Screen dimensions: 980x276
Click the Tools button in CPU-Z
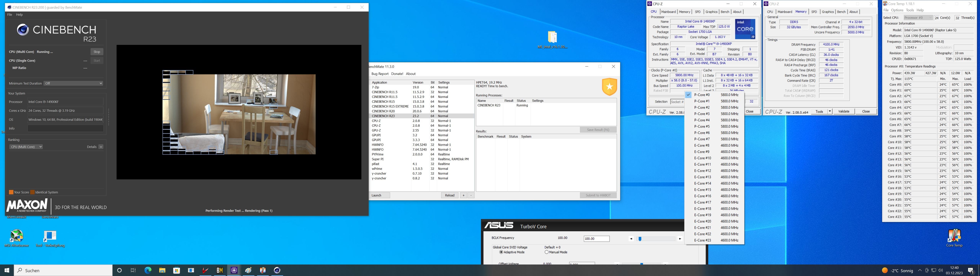pyautogui.click(x=819, y=111)
